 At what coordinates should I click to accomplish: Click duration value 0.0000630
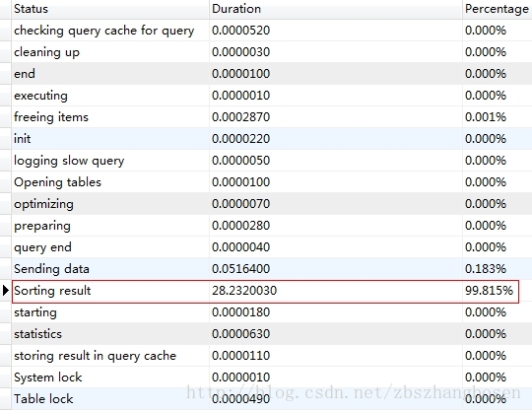pyautogui.click(x=241, y=334)
